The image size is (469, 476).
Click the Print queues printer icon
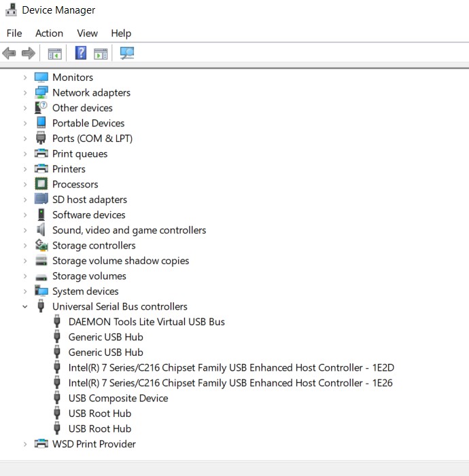(41, 153)
